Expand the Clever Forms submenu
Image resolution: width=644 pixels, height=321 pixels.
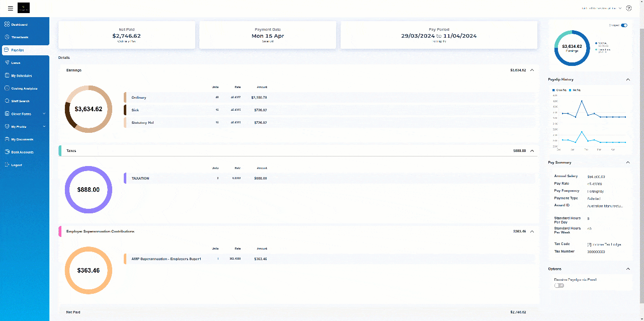click(44, 114)
